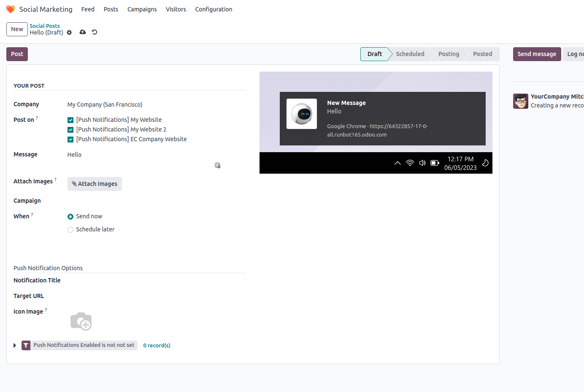Open the Campaigns menu
The width and height of the screenshot is (584, 392).
pyautogui.click(x=142, y=9)
